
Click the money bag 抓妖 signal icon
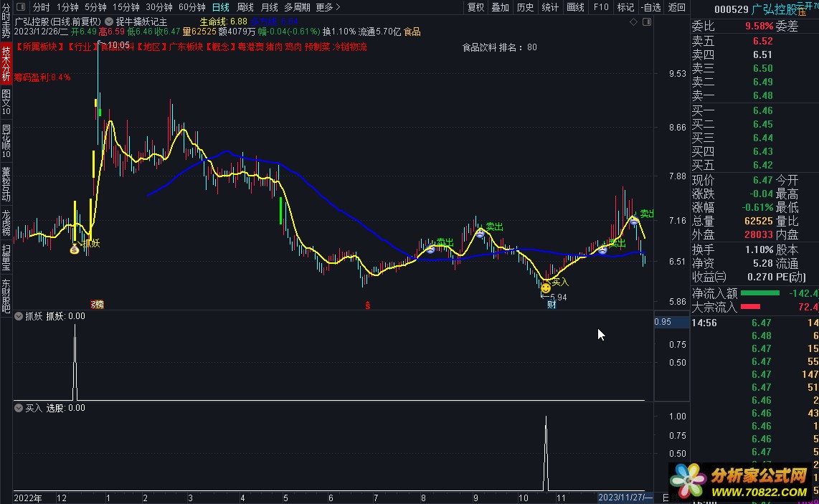pos(74,249)
